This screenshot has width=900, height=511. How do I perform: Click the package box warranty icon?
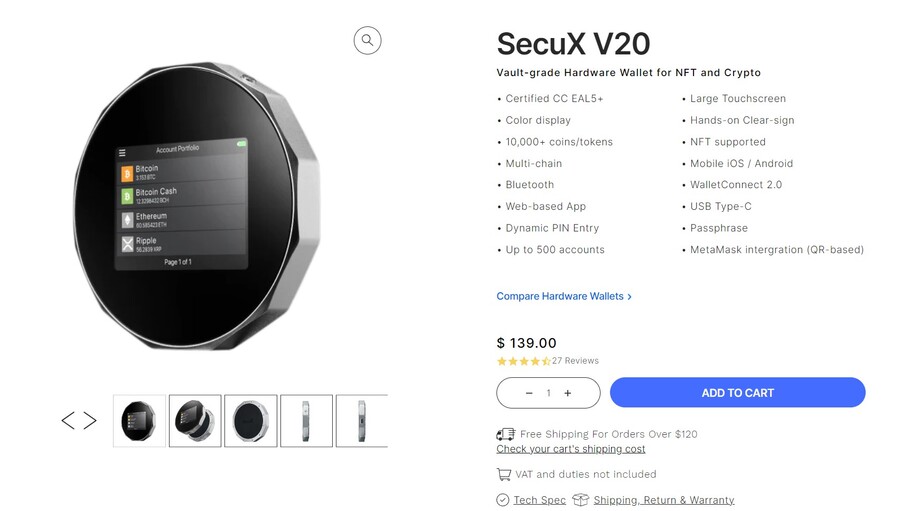pos(581,500)
